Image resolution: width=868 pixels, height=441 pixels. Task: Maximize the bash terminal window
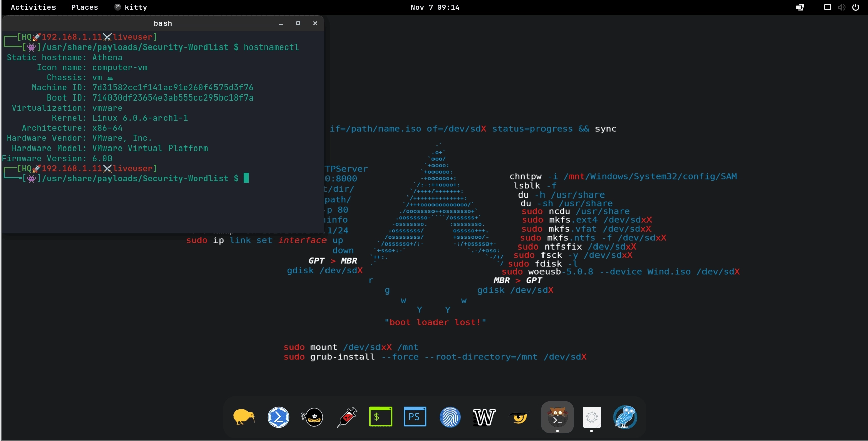tap(298, 23)
